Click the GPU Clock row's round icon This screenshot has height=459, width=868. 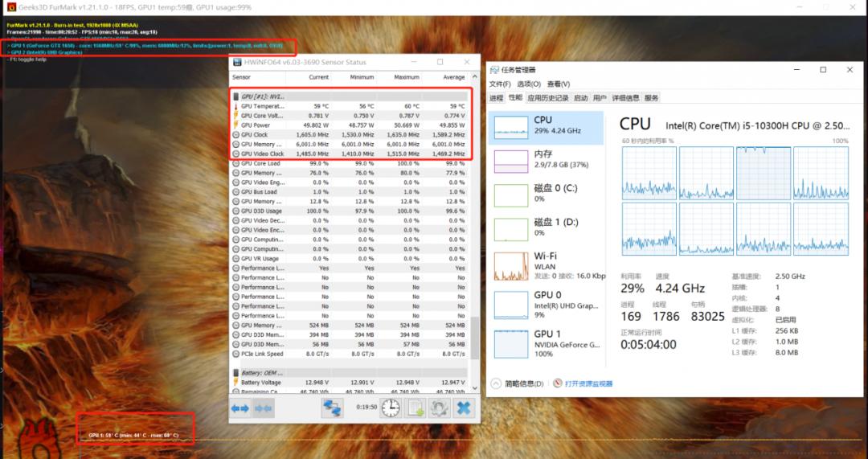coord(235,134)
